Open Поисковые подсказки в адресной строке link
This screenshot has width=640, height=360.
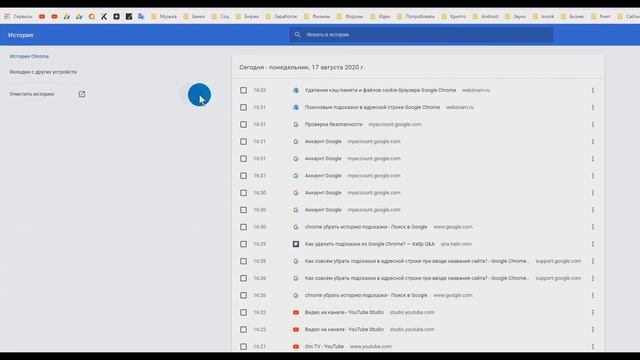tap(372, 107)
